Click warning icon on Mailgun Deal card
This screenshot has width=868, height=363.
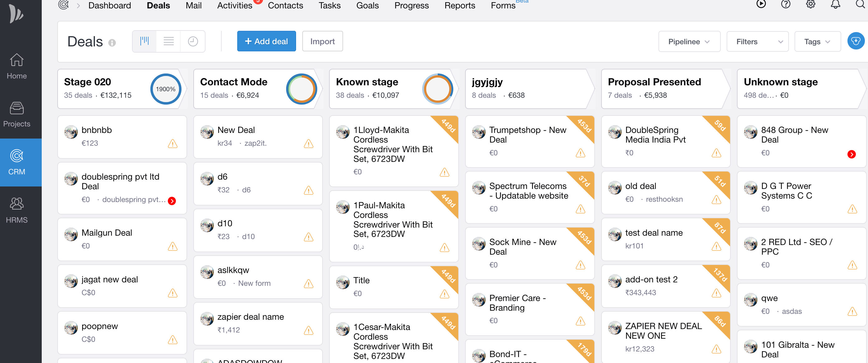click(x=172, y=247)
